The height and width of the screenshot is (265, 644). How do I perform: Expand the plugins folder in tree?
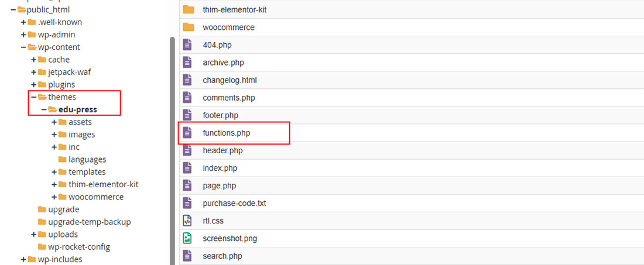pyautogui.click(x=34, y=85)
